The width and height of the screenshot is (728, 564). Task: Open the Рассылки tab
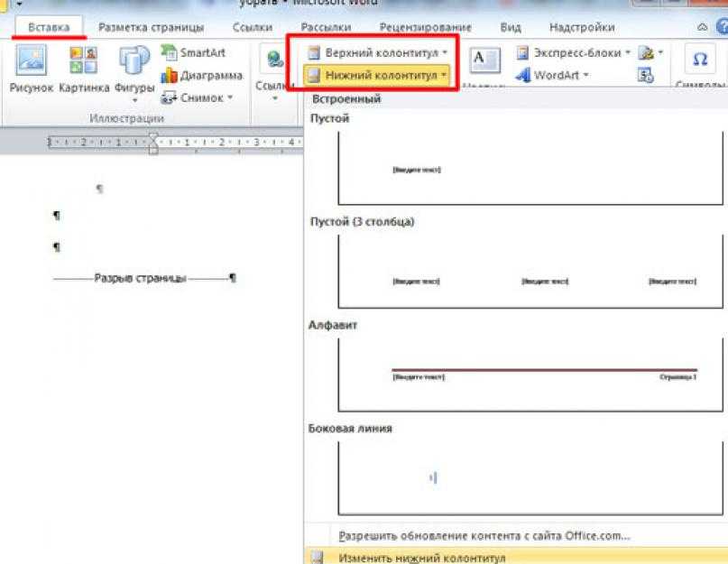point(326,27)
